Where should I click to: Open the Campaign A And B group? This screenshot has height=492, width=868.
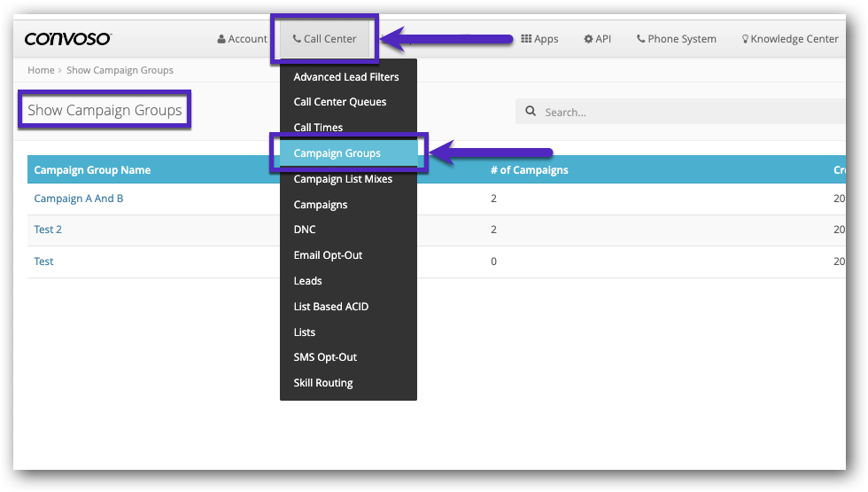coord(79,199)
